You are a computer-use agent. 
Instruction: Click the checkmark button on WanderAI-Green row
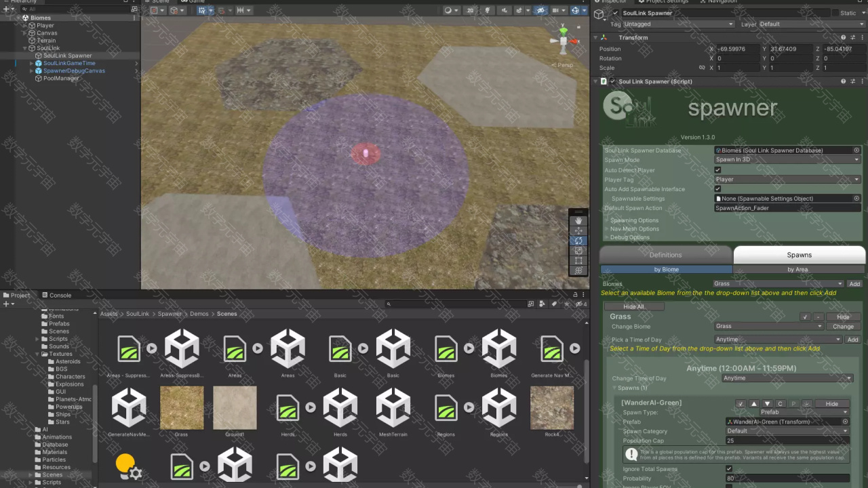pos(741,404)
